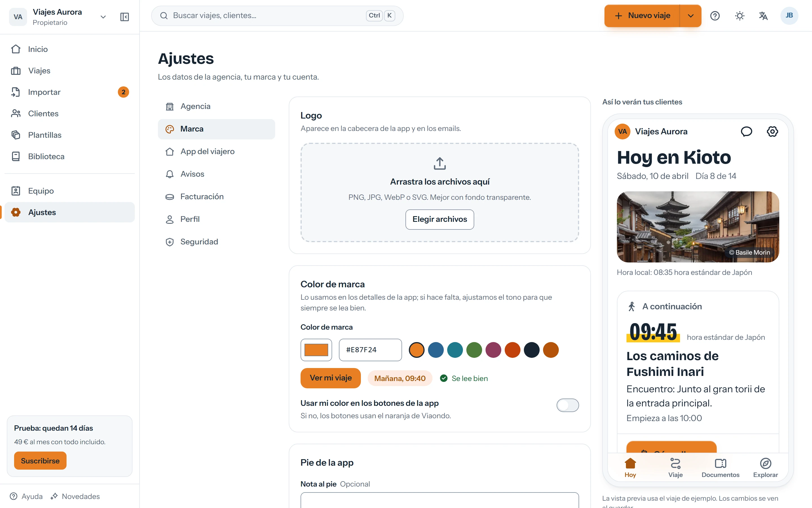
Task: Tap the Viaje tab in preview
Action: 675,468
